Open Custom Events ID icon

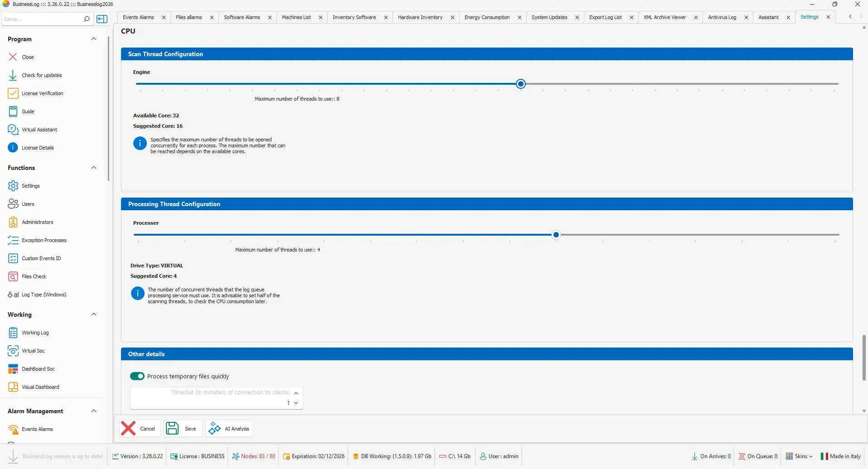tap(13, 258)
